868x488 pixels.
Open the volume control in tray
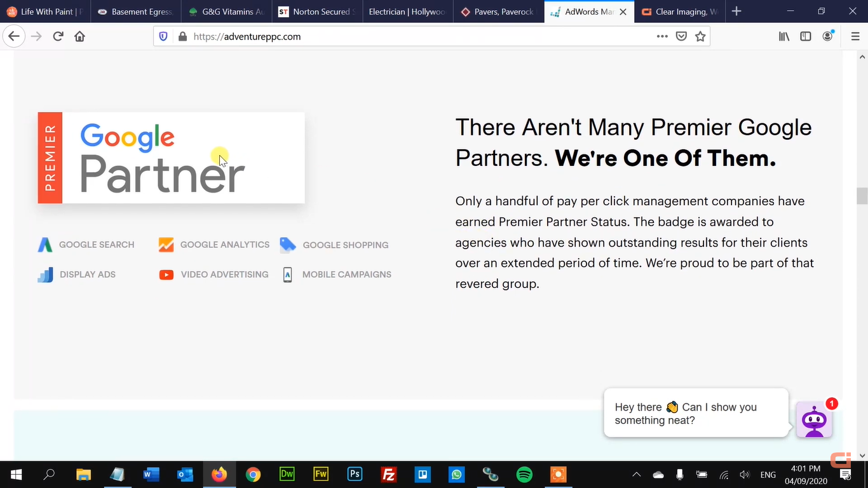coord(745,475)
